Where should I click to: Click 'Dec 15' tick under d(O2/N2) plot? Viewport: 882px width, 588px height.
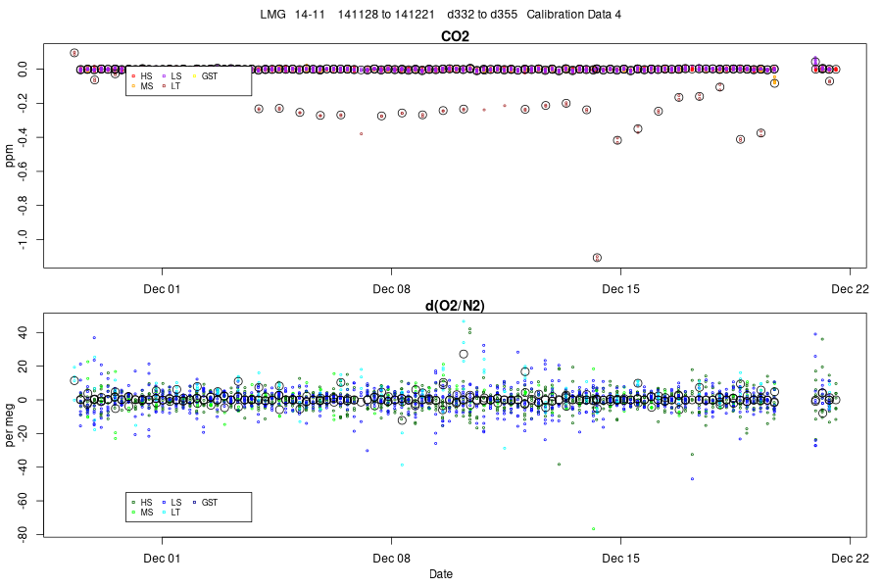point(620,559)
